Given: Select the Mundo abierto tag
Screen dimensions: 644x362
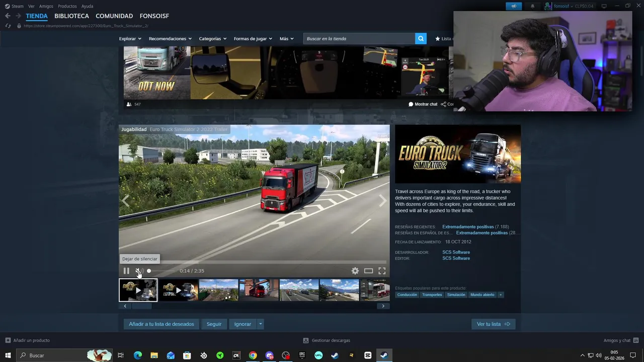Looking at the screenshot, I should click(482, 295).
